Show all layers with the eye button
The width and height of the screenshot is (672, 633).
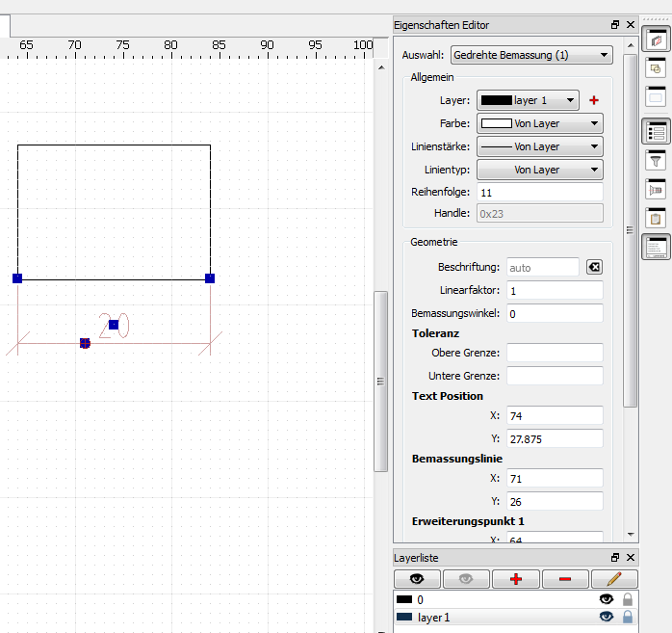(x=418, y=579)
